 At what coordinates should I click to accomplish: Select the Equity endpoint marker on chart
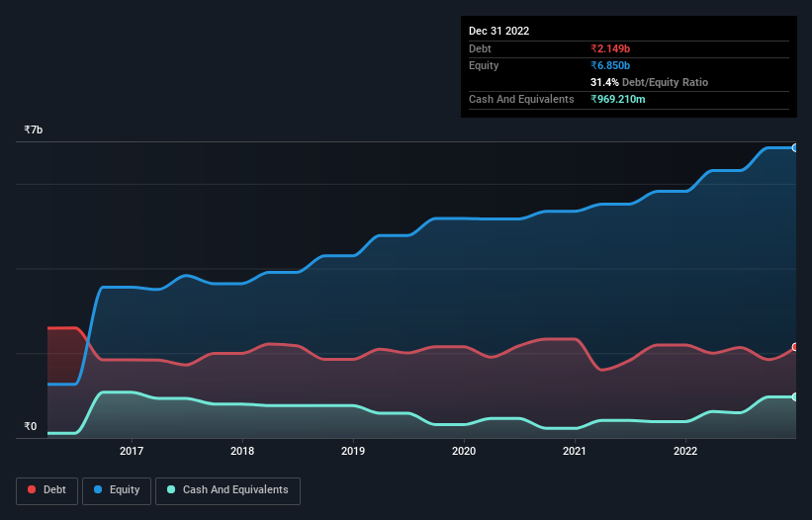tap(795, 148)
